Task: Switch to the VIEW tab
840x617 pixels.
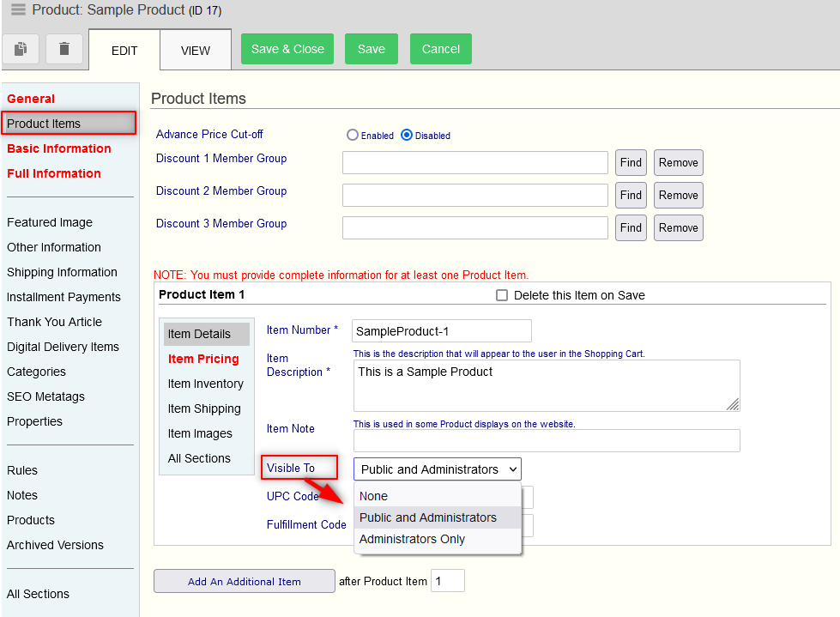Action: point(196,51)
